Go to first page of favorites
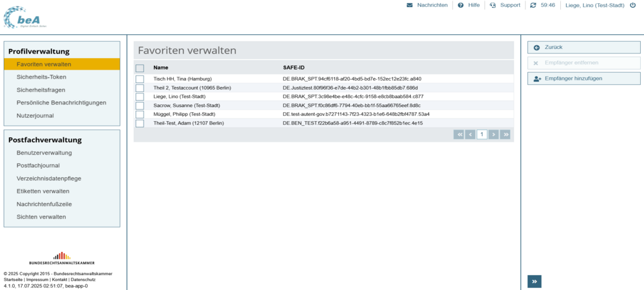This screenshot has width=644, height=290. 459,135
